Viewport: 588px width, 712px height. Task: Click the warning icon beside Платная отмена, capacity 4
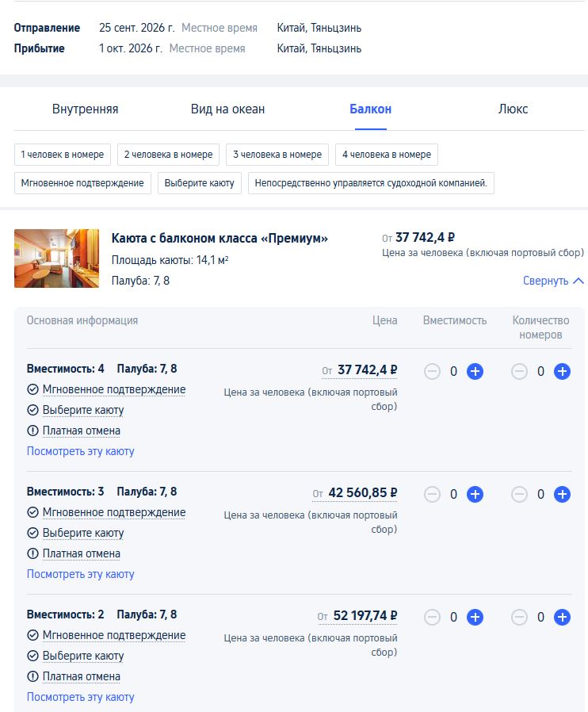click(32, 431)
